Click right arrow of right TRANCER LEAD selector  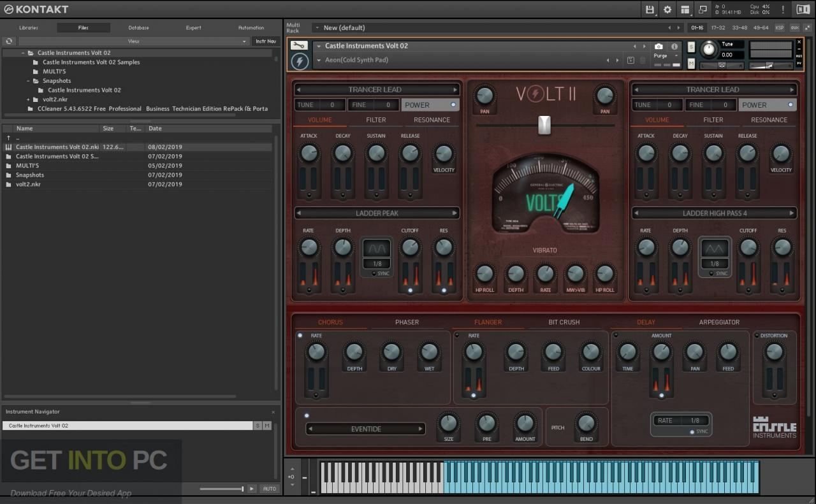click(792, 90)
